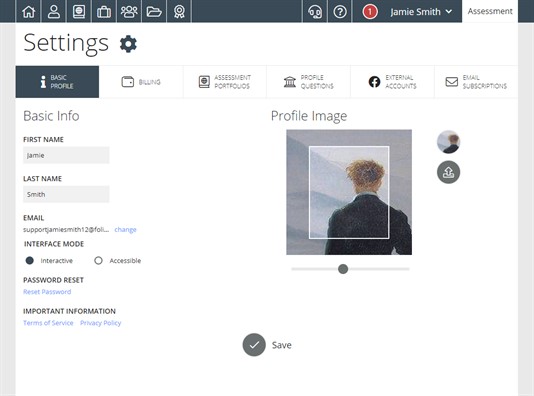Open the Profile Questions tab
This screenshot has height=396, width=534.
tap(309, 82)
